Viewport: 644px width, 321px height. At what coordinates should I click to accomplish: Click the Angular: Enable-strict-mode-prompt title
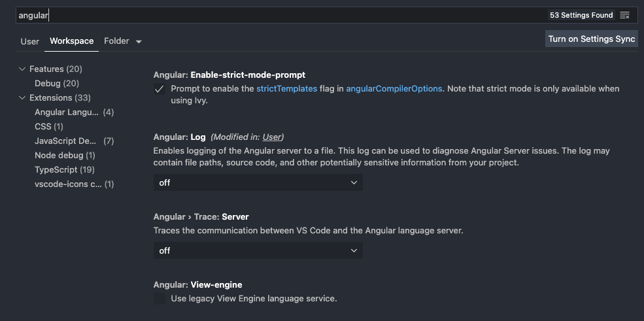tap(229, 75)
